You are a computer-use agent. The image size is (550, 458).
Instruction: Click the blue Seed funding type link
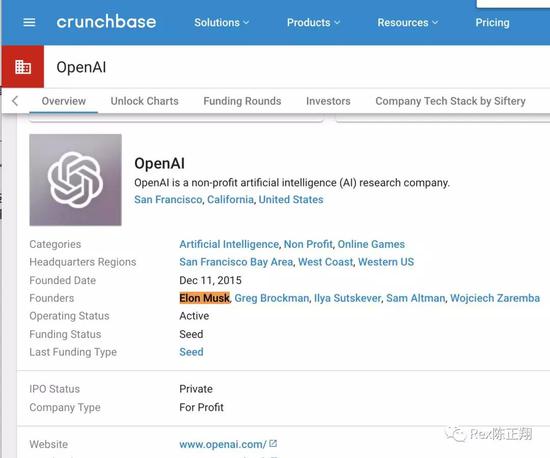click(191, 352)
